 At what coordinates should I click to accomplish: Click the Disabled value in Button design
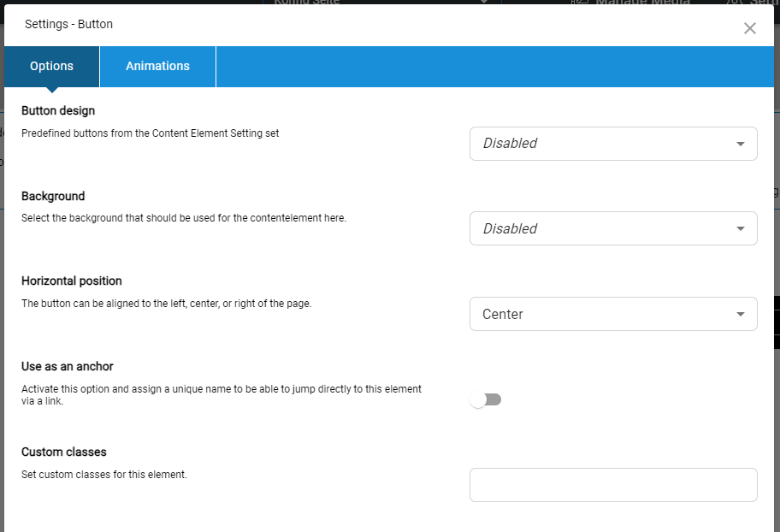(x=511, y=144)
